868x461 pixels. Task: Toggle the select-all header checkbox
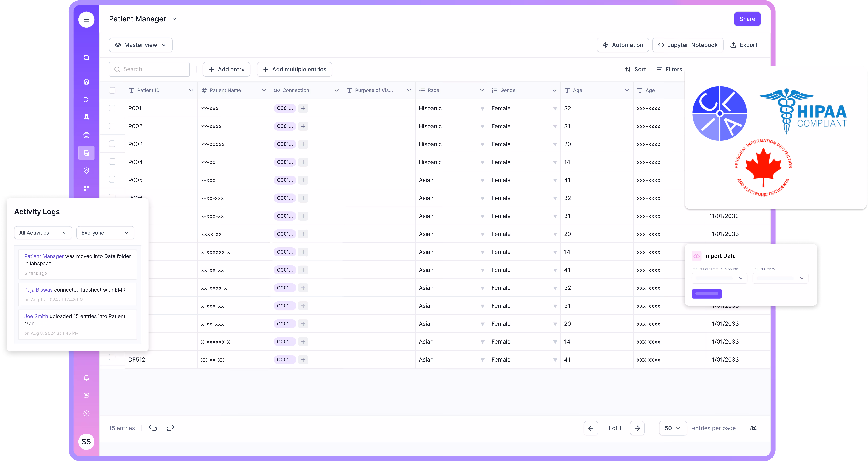pyautogui.click(x=112, y=90)
